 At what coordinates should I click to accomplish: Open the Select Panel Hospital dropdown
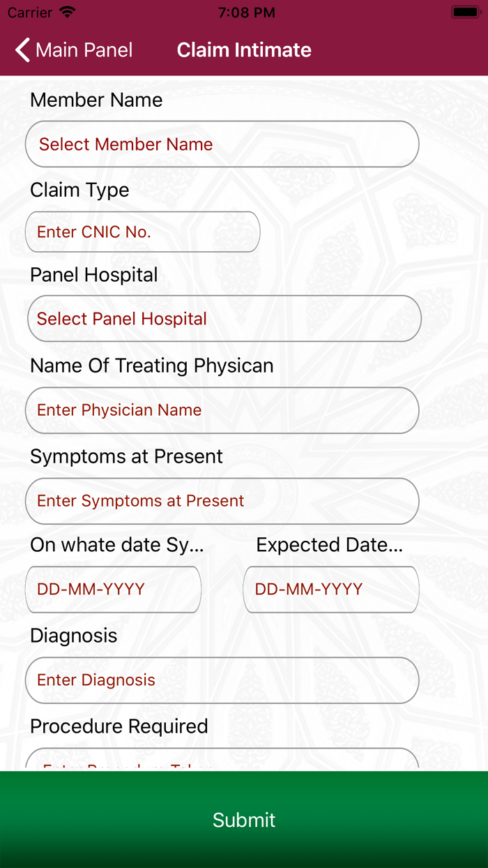pyautogui.click(x=224, y=319)
